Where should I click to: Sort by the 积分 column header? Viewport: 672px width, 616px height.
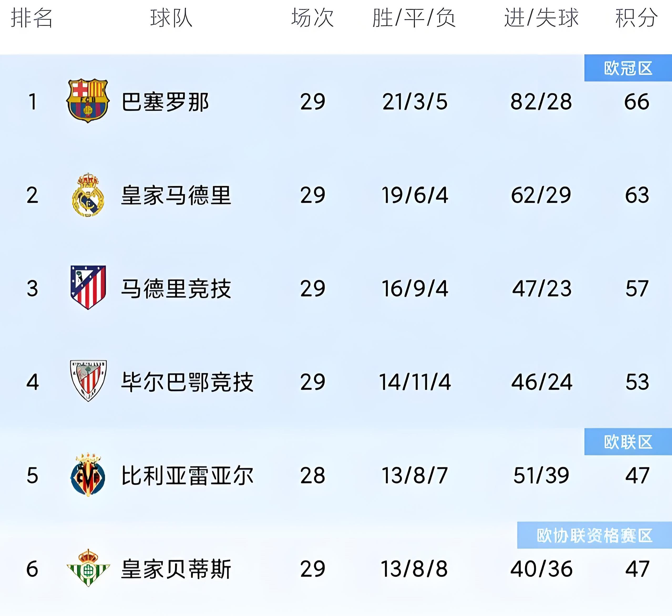(x=636, y=18)
